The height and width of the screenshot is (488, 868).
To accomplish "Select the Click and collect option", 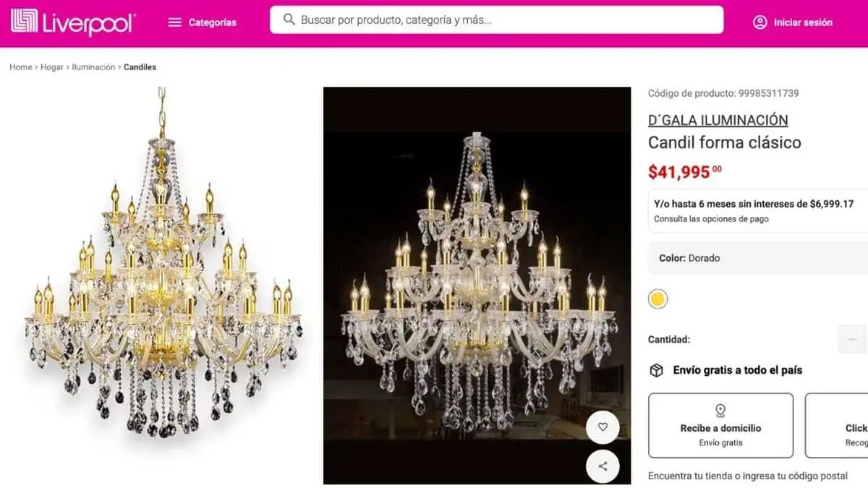I will tap(837, 426).
